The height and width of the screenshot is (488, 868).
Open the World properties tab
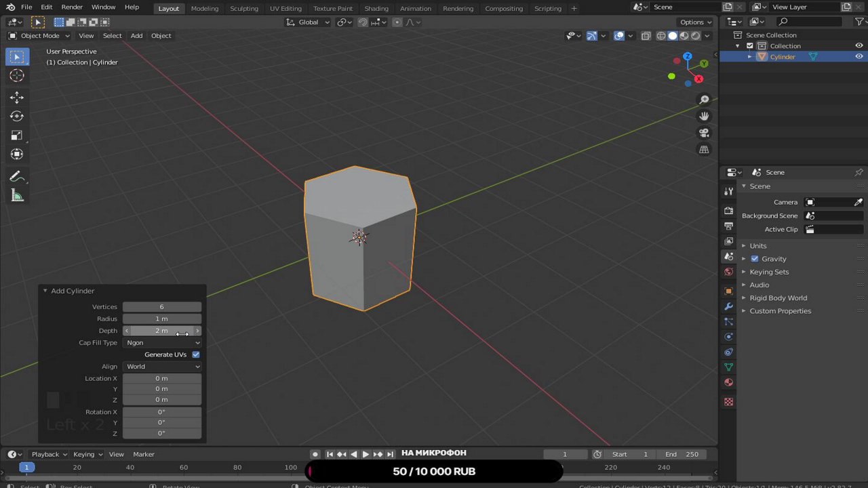coord(728,271)
